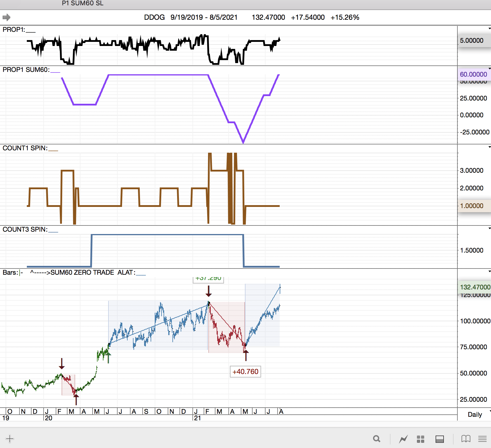Screen dimensions: 491x448
Task: Toggle the split bottom pane icon
Action: click(439, 439)
